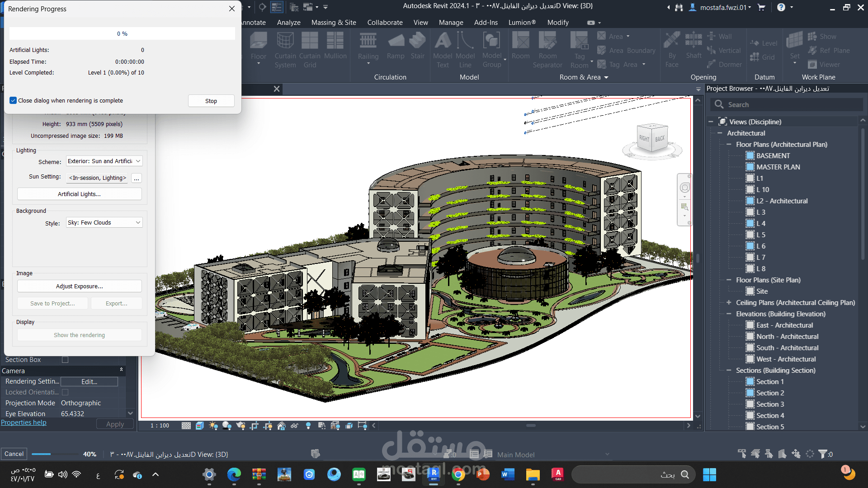Screen dimensions: 868x488
Task: Expand Ceiling Plans tree node
Action: (729, 302)
